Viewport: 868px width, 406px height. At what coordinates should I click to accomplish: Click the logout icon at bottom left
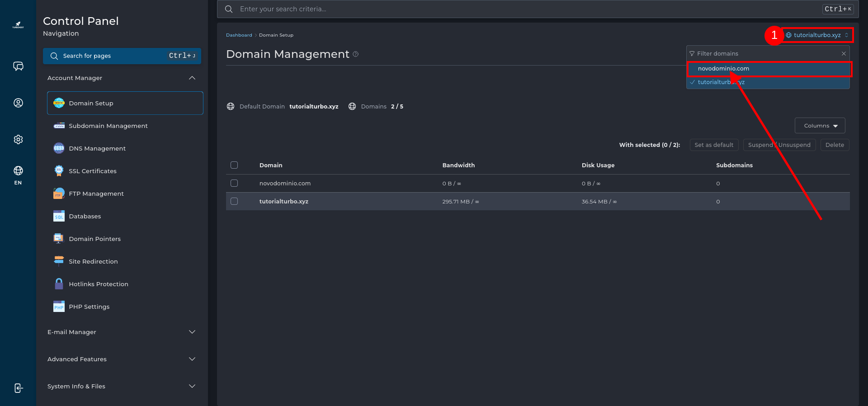(18, 388)
